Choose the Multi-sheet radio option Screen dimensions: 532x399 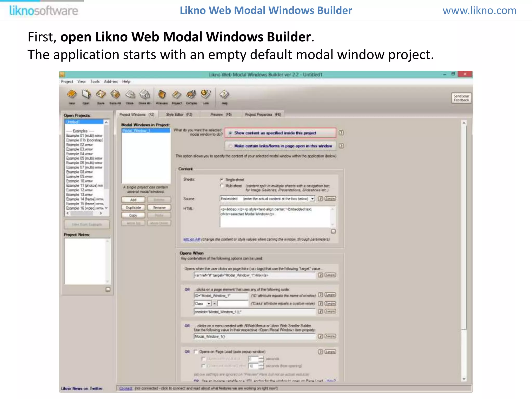[222, 186]
